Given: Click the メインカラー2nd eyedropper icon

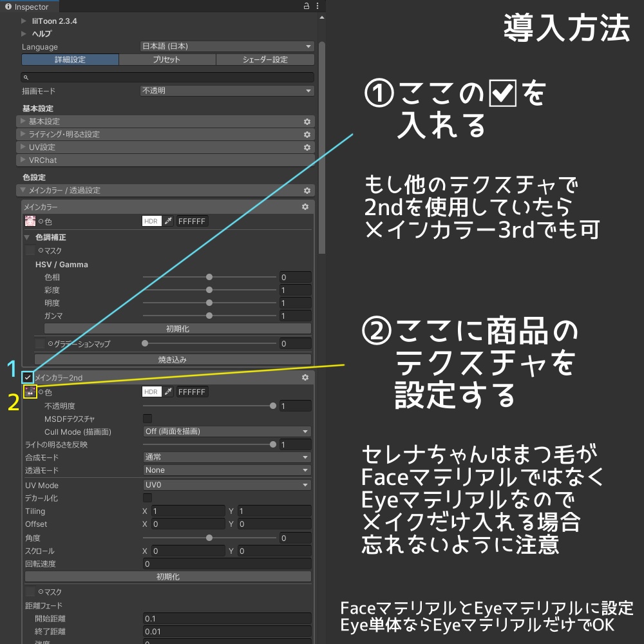Looking at the screenshot, I should pos(168,392).
